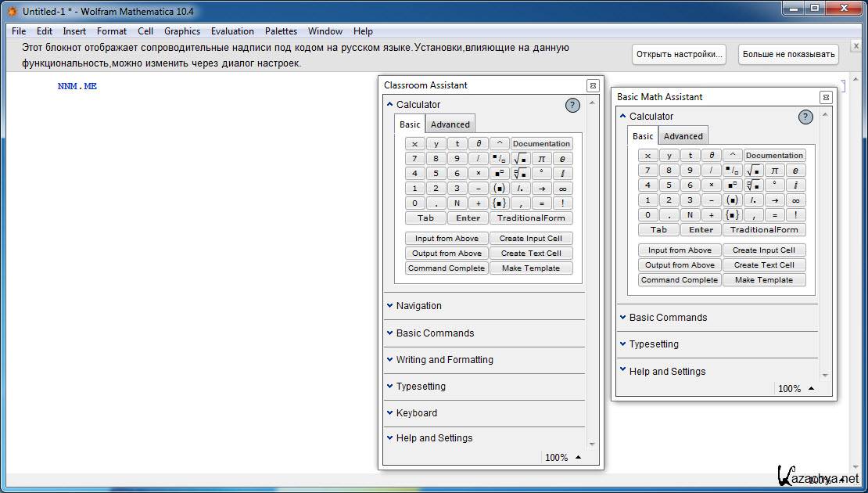The width and height of the screenshot is (868, 493).
Task: Click Create Input Cell in Basic Math Assistant
Action: pyautogui.click(x=764, y=250)
